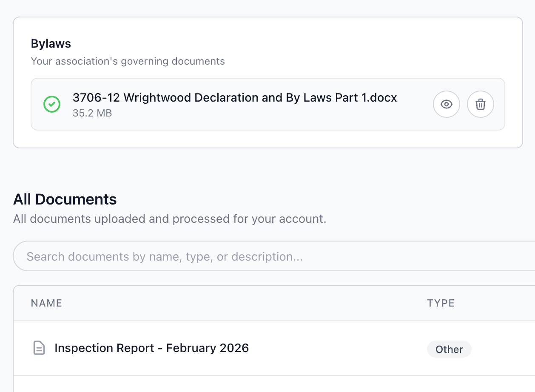The width and height of the screenshot is (535, 392).
Task: Click the Other type badge on Inspection Report
Action: [449, 349]
